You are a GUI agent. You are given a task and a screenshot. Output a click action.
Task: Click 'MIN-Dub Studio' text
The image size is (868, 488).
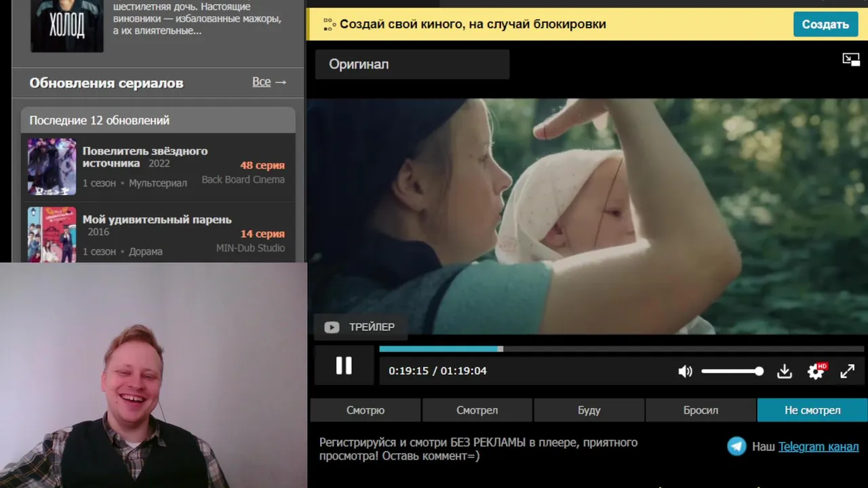pos(250,248)
